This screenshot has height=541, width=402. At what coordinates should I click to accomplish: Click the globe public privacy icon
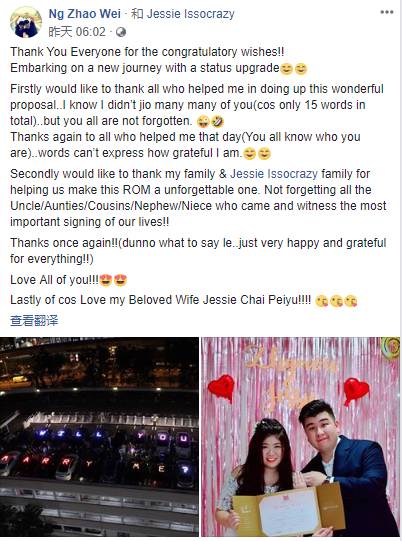(121, 32)
